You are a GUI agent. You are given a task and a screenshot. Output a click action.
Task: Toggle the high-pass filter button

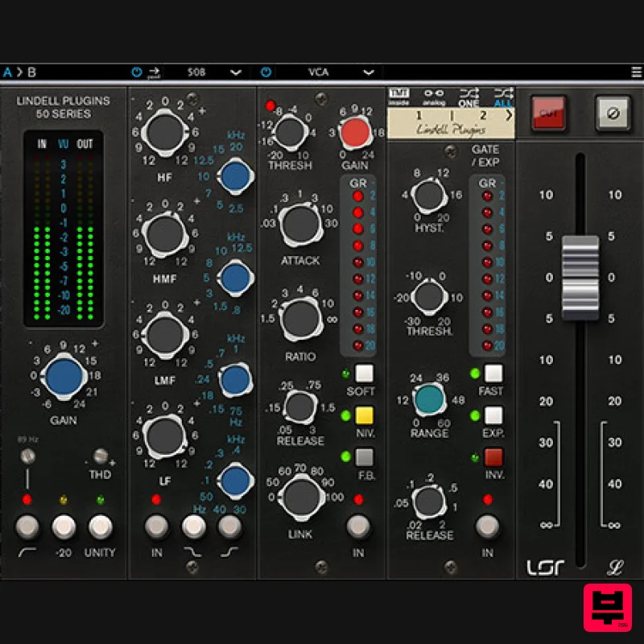click(27, 526)
